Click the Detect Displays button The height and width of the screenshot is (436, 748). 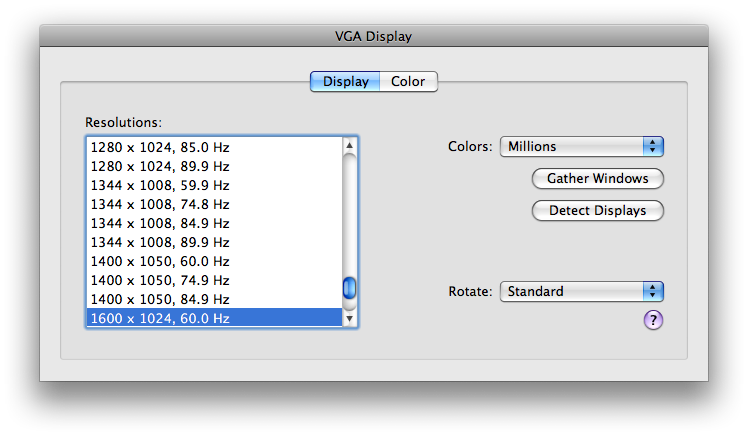597,210
